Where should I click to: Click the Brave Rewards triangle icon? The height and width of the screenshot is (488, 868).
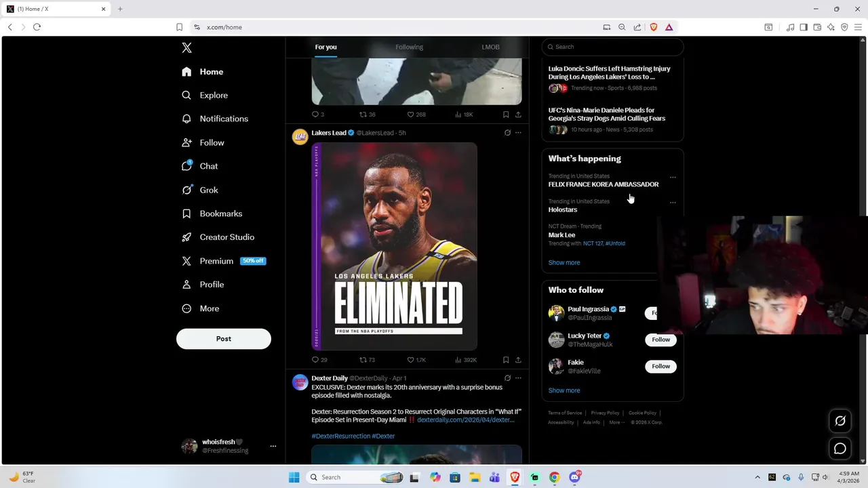point(669,27)
